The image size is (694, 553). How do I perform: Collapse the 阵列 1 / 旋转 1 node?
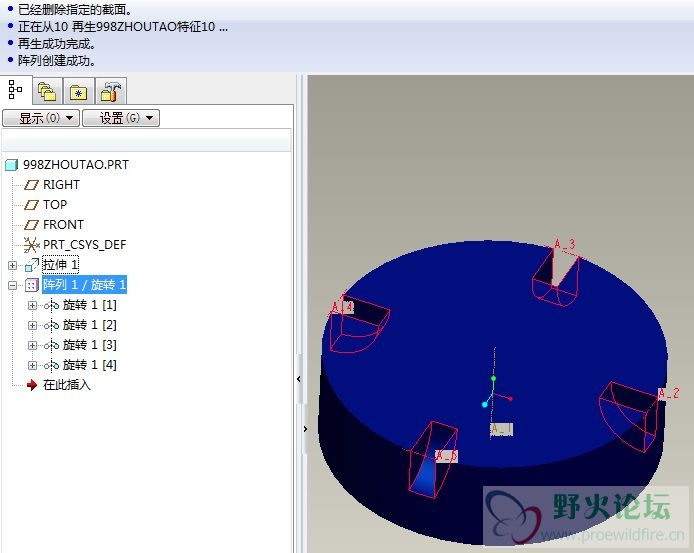[x=12, y=285]
